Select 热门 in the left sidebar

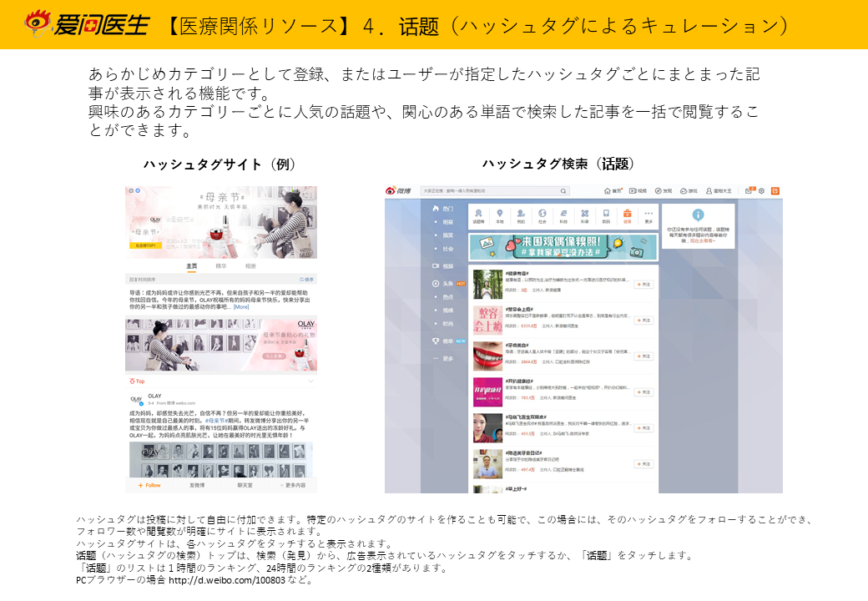[447, 208]
